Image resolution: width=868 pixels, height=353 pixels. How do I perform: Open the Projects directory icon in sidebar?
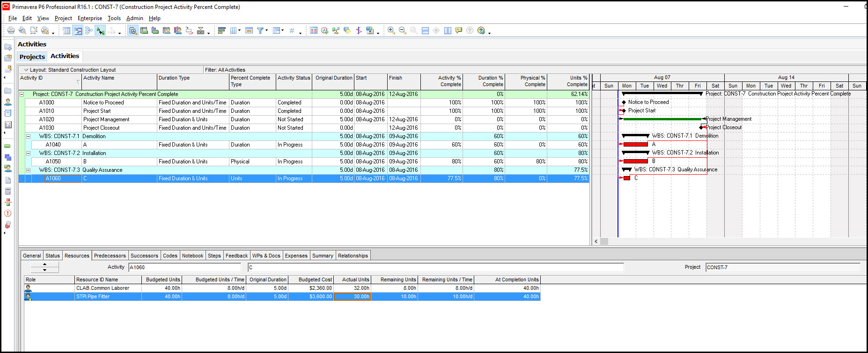(x=8, y=91)
